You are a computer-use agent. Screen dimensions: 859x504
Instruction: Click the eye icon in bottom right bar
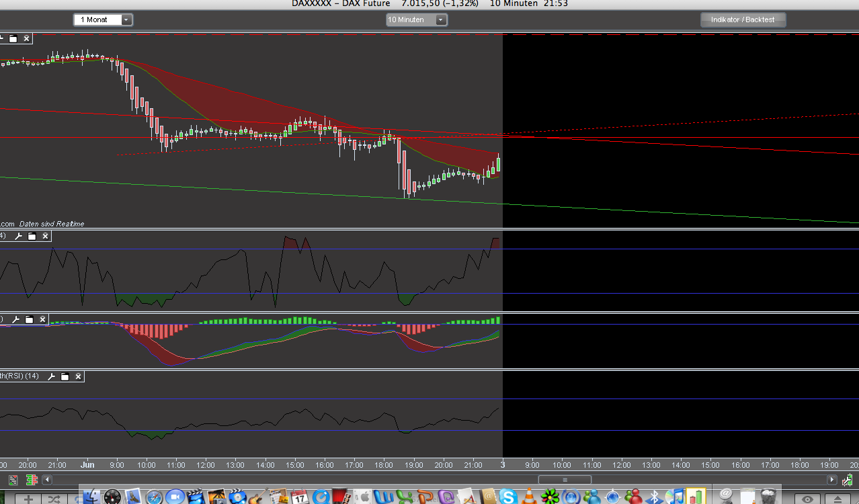click(807, 499)
